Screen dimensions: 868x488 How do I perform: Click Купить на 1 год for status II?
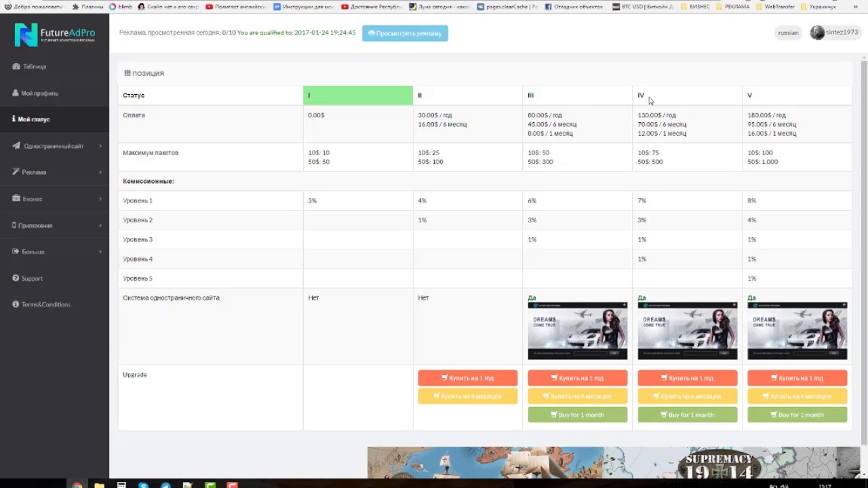(468, 378)
